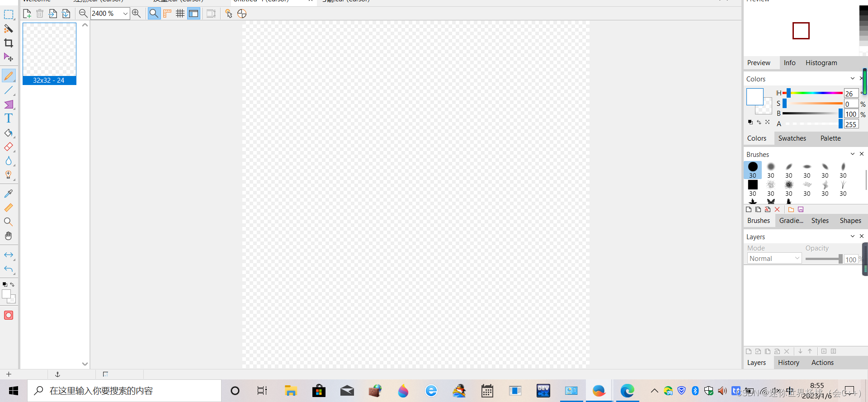Select the magic wand tool
Screen dimensions: 868x402
(x=9, y=28)
